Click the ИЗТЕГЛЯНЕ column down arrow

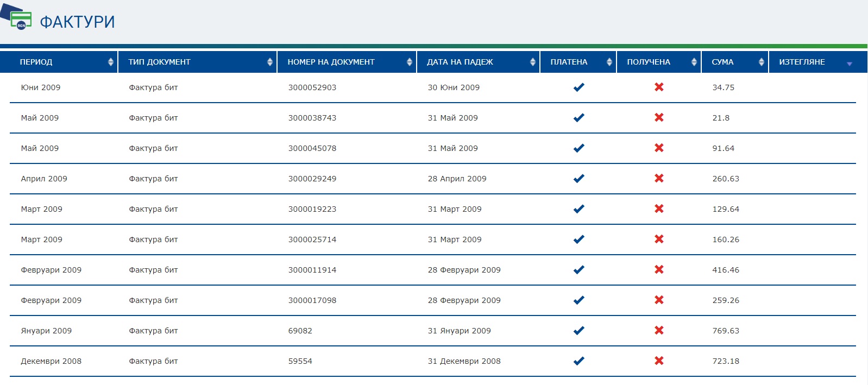click(850, 64)
